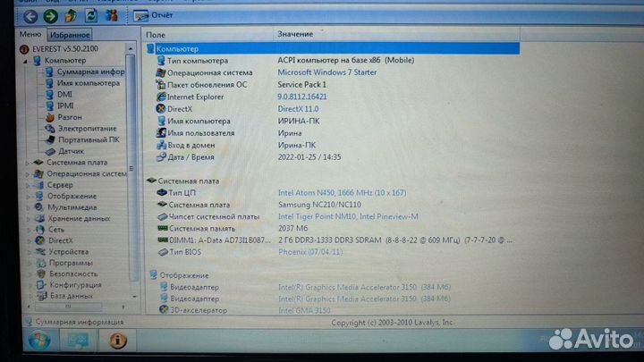
Task: Open the DMI tree item
Action: (x=64, y=95)
